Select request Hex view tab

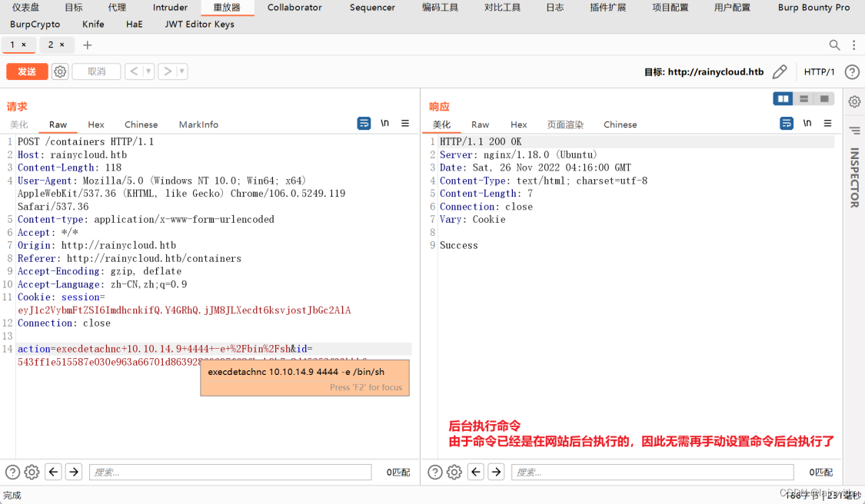coord(96,124)
